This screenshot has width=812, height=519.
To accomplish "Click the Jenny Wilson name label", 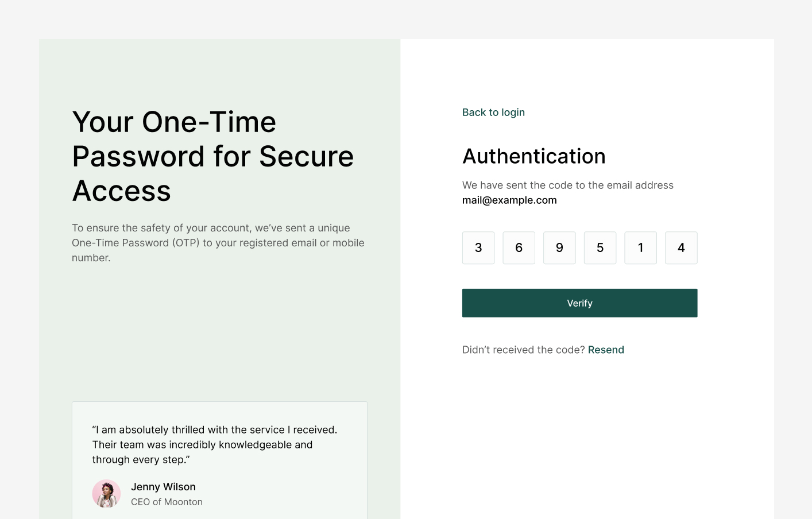I will [163, 487].
